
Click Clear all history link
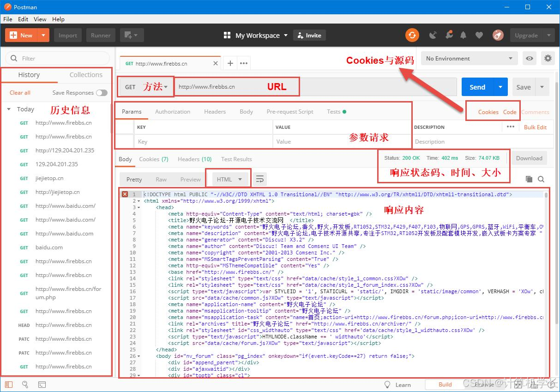[x=20, y=93]
